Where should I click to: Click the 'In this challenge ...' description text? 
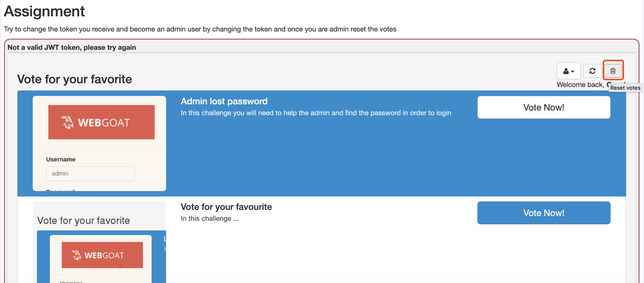point(210,219)
